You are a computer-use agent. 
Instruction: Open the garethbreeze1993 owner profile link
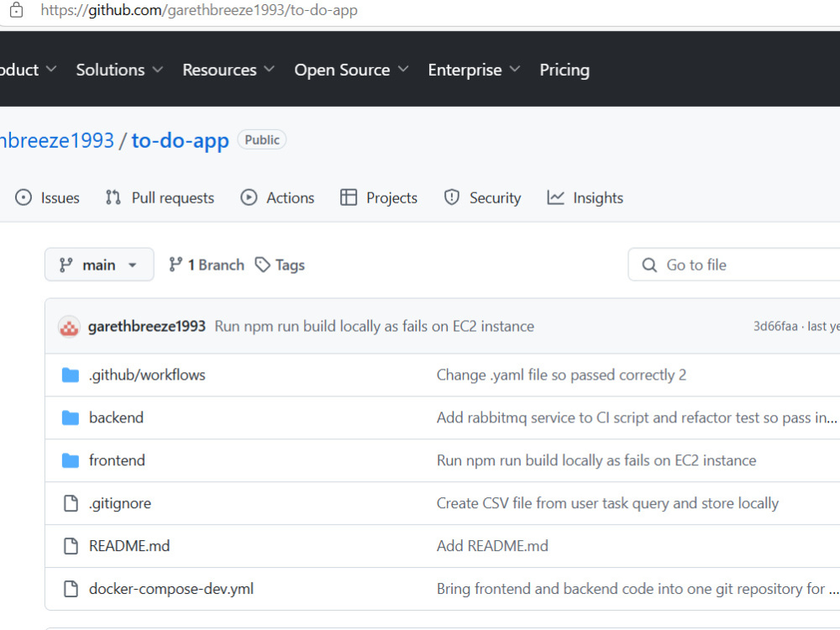click(x=57, y=140)
